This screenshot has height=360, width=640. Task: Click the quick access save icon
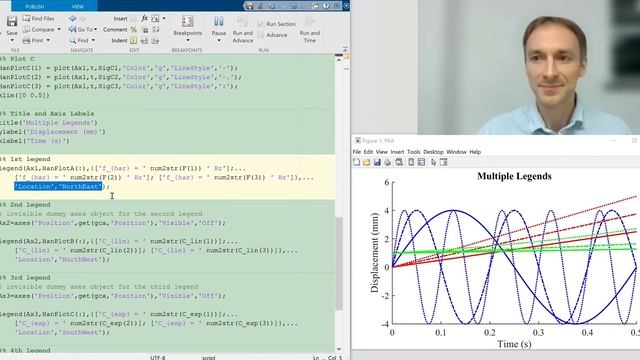click(x=249, y=6)
